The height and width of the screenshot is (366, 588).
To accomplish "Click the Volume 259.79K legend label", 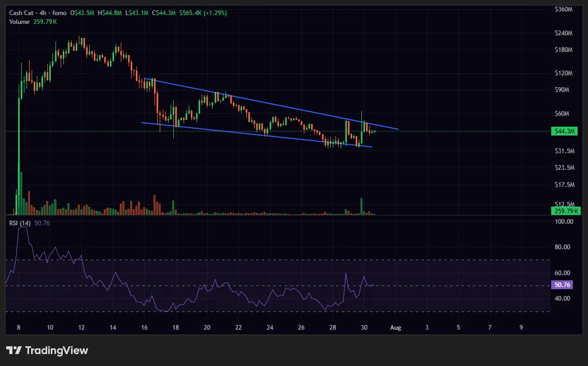I will tap(33, 22).
